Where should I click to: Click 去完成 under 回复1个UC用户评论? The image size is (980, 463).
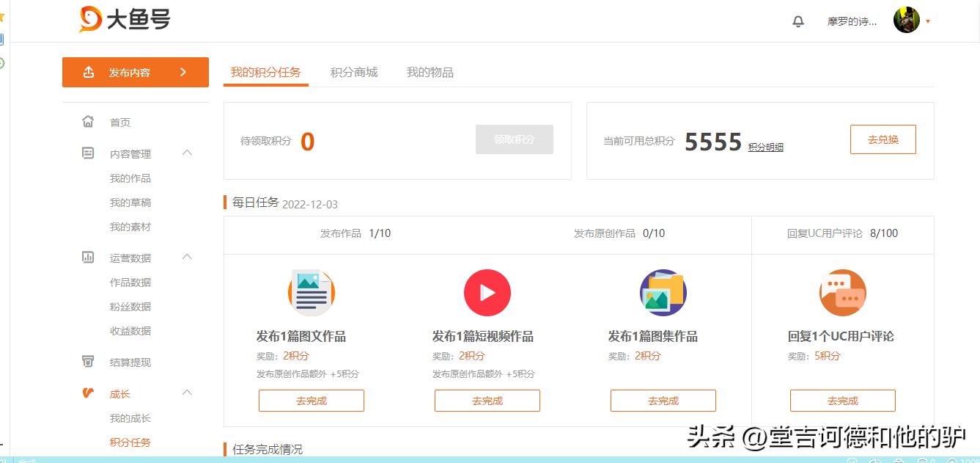842,401
